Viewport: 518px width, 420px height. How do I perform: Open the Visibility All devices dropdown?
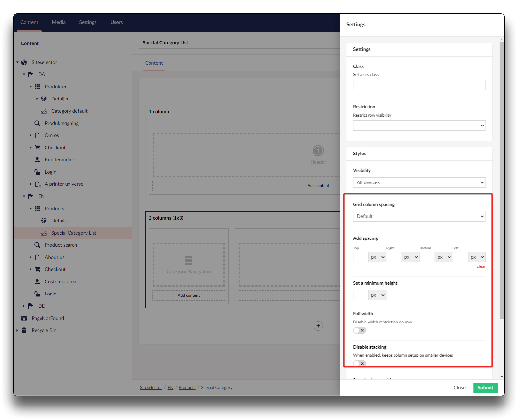tap(419, 182)
